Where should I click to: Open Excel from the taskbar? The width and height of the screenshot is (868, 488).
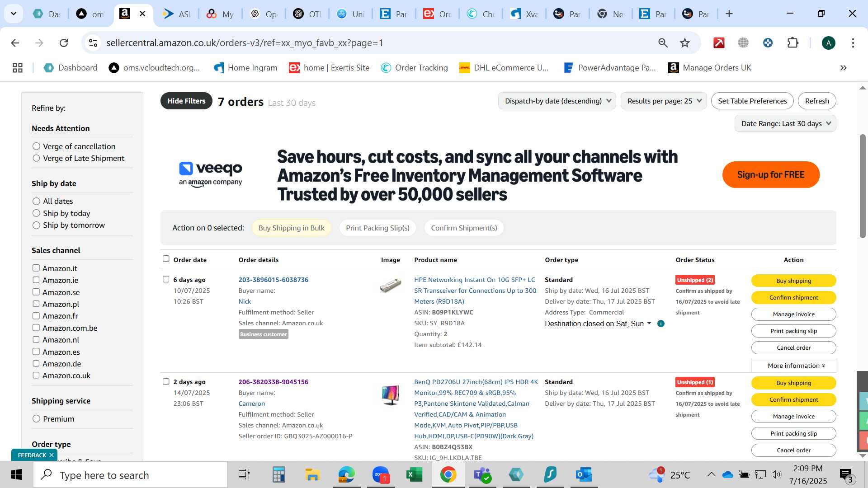[x=414, y=475]
